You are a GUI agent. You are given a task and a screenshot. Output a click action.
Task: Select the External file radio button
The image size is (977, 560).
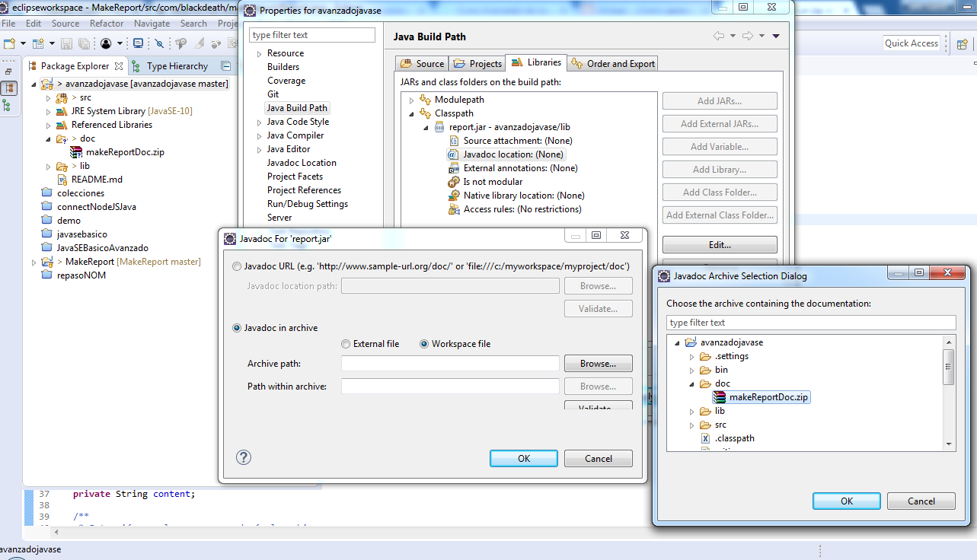pos(346,344)
